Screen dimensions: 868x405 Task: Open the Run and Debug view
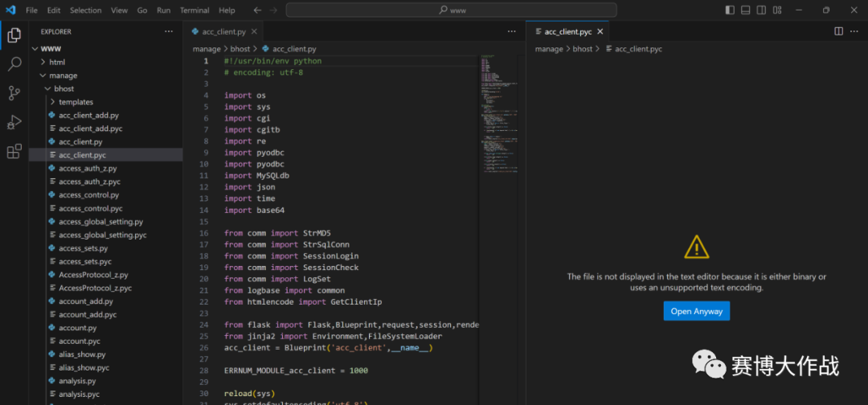pyautogui.click(x=14, y=121)
